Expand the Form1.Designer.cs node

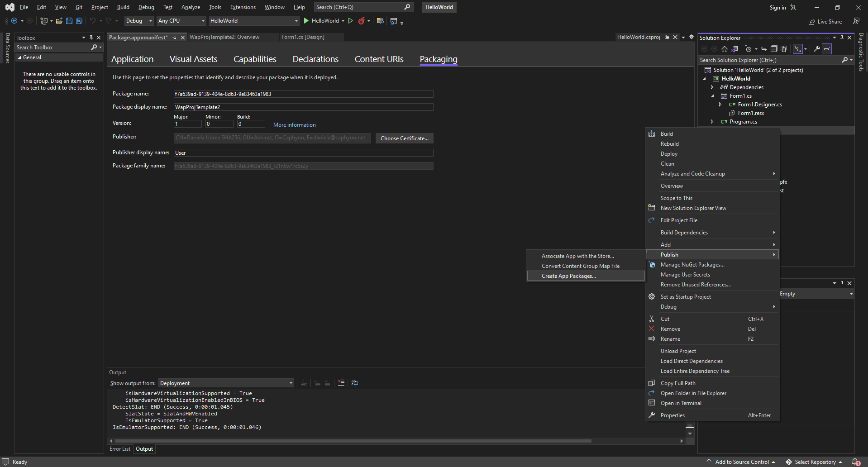pyautogui.click(x=720, y=105)
